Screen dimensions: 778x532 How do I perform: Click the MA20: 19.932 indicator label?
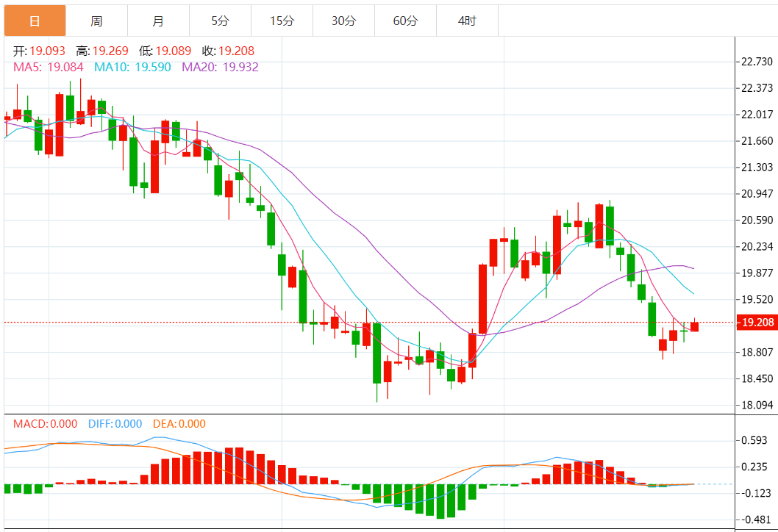(x=221, y=67)
